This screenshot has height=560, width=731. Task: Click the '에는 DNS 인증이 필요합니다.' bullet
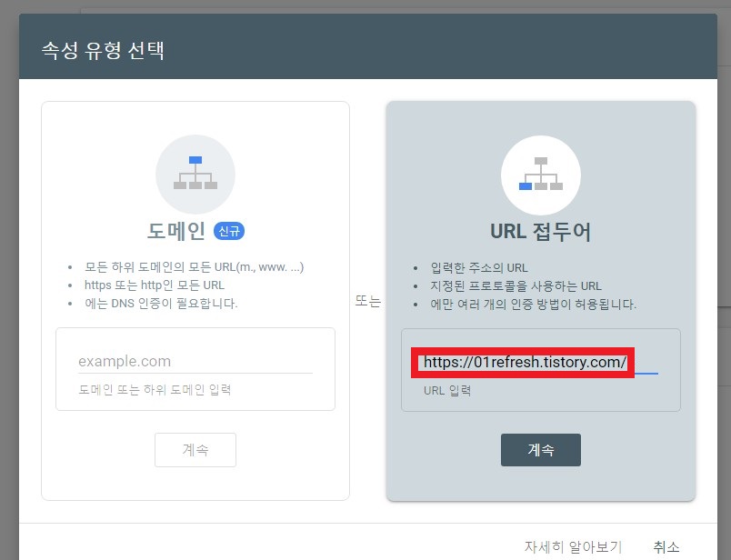(x=161, y=304)
